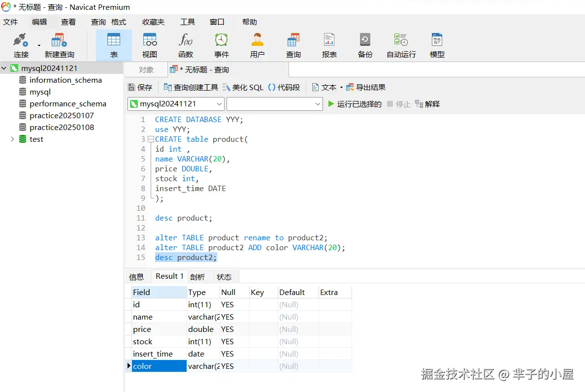Select the insert_time cell in results
The image size is (585, 392).
pyautogui.click(x=159, y=354)
